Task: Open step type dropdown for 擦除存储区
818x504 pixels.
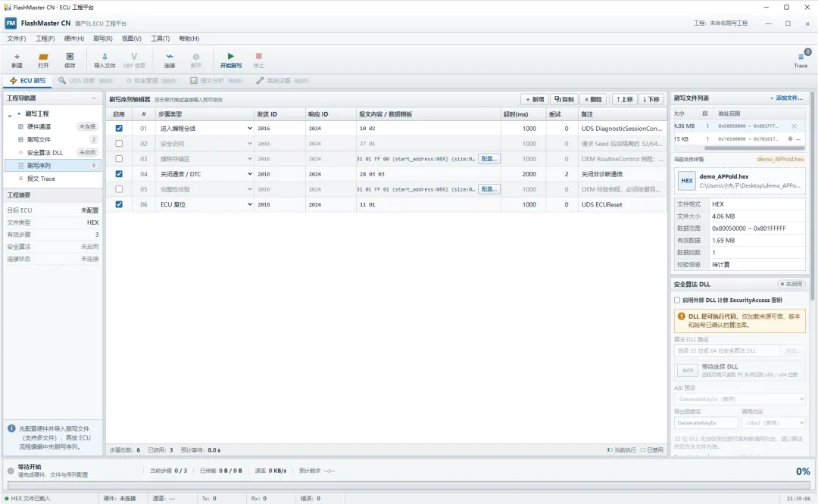Action: pyautogui.click(x=249, y=158)
